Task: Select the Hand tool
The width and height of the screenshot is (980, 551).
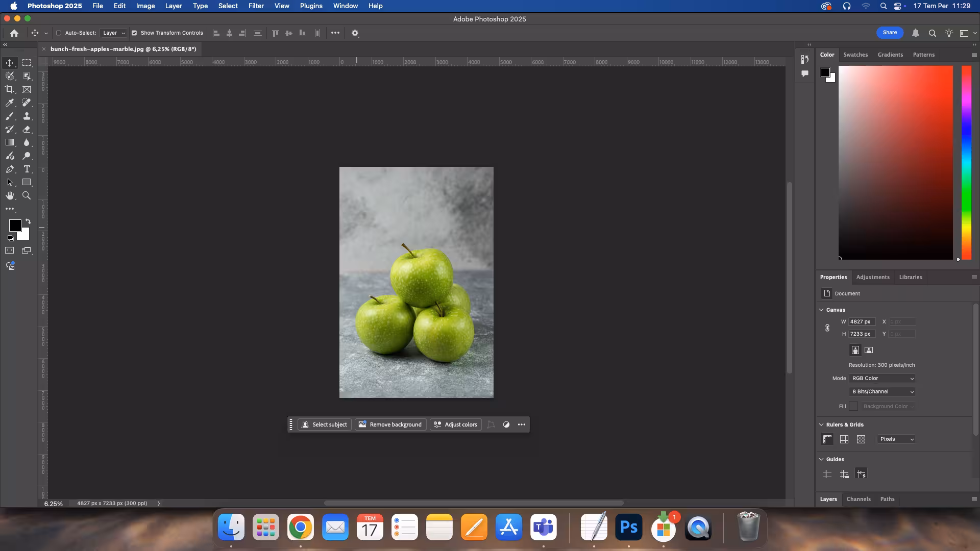Action: tap(10, 195)
